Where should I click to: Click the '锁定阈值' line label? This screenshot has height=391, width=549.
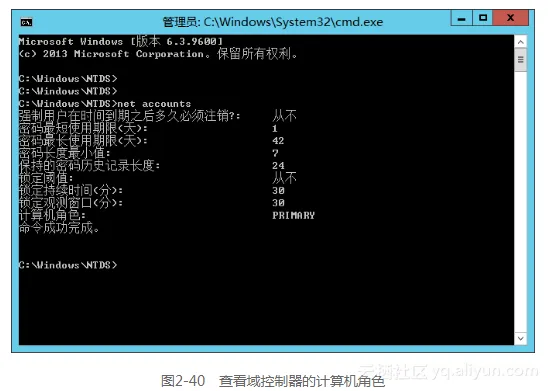pyautogui.click(x=46, y=178)
